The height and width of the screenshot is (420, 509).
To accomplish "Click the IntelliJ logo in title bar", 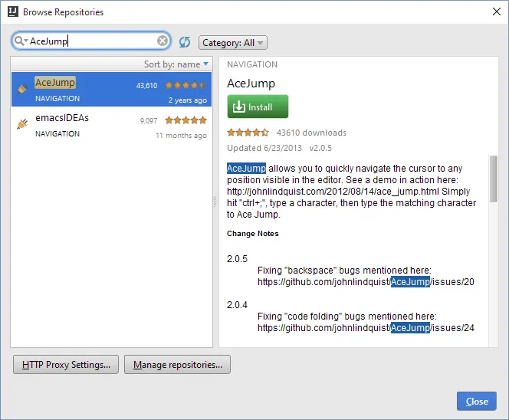I will click(x=13, y=11).
